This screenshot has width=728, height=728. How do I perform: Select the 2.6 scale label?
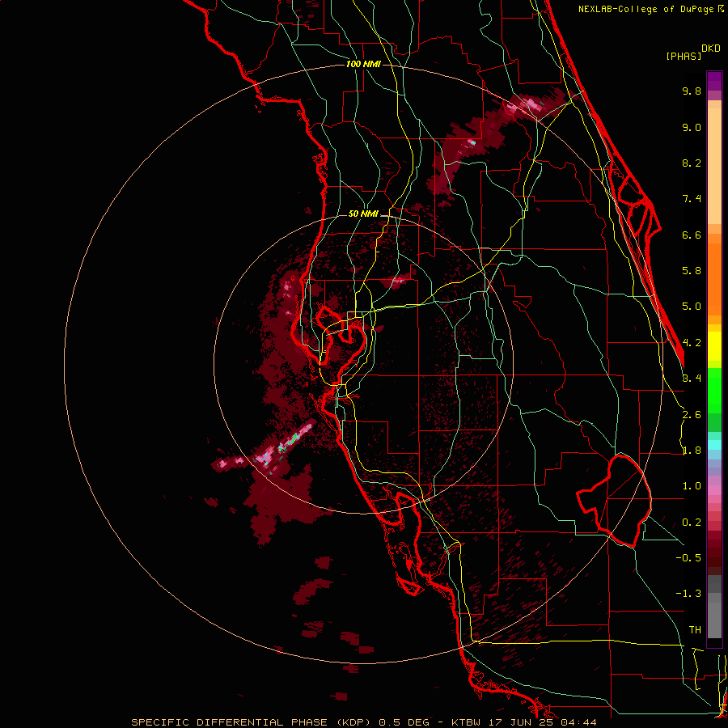pyautogui.click(x=692, y=415)
